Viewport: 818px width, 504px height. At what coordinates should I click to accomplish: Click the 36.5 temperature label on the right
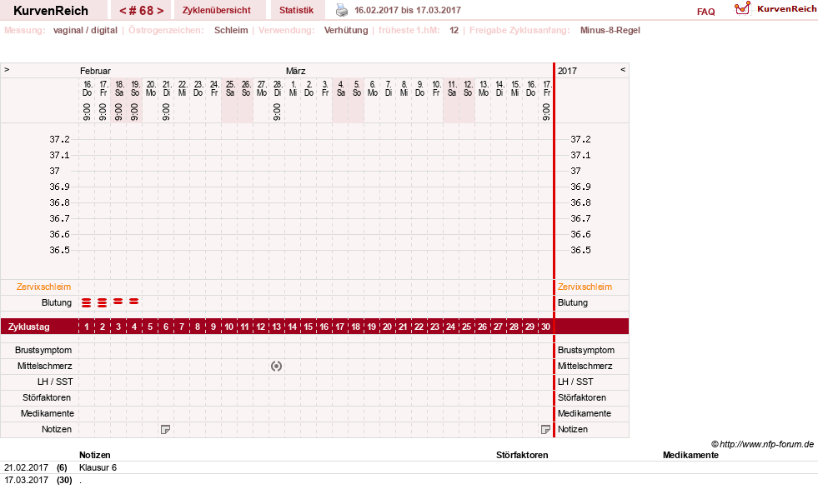[x=580, y=250]
